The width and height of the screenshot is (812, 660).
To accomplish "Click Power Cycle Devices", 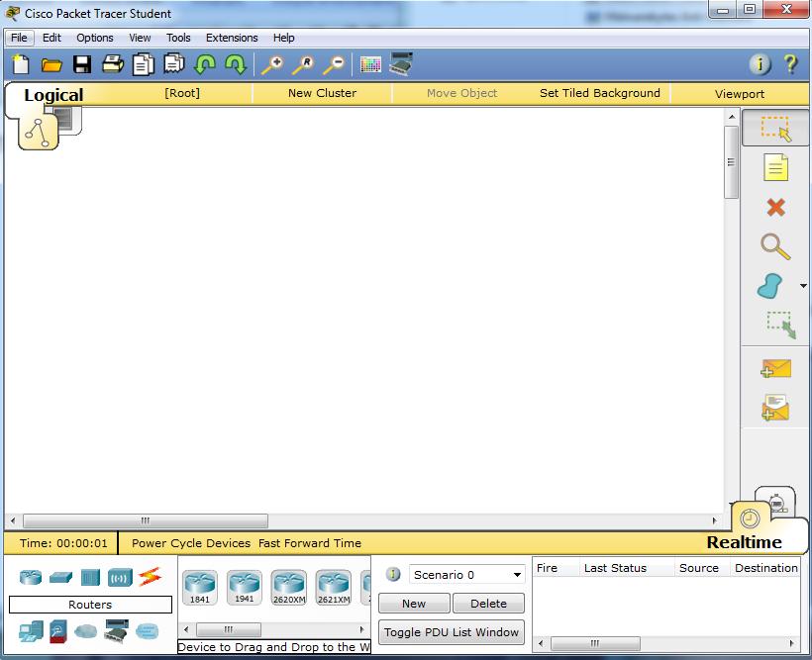I will point(191,543).
